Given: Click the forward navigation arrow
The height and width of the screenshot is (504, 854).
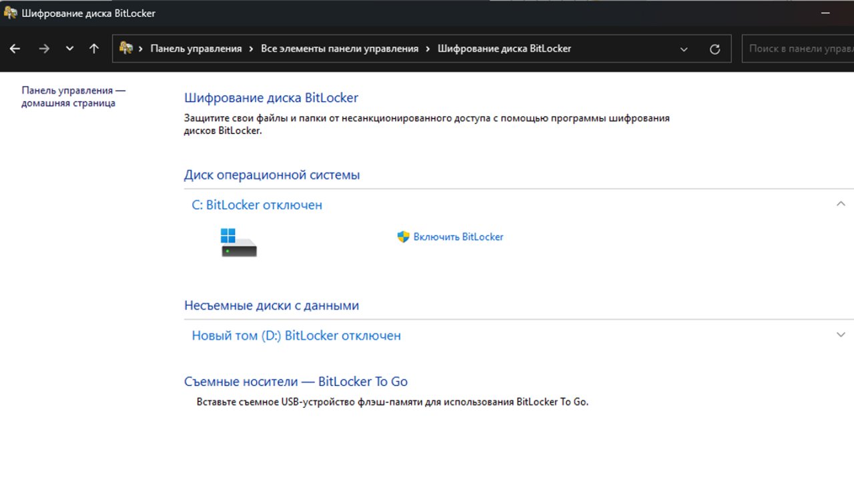Looking at the screenshot, I should tap(44, 49).
